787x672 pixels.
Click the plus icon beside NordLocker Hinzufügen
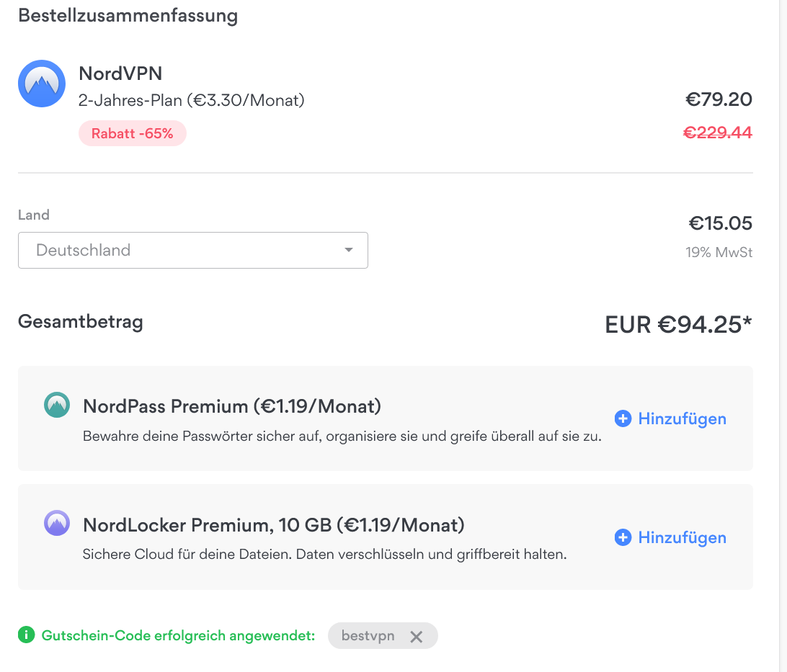click(x=623, y=537)
